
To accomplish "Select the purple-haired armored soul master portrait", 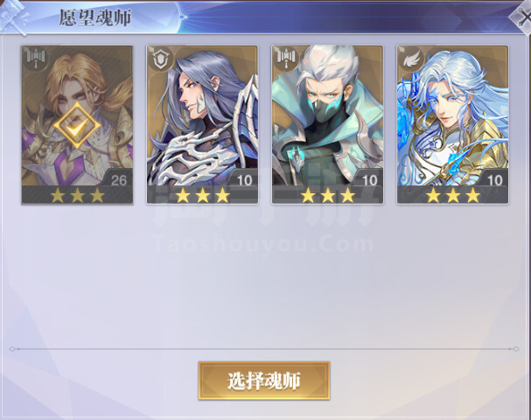I will [x=202, y=115].
